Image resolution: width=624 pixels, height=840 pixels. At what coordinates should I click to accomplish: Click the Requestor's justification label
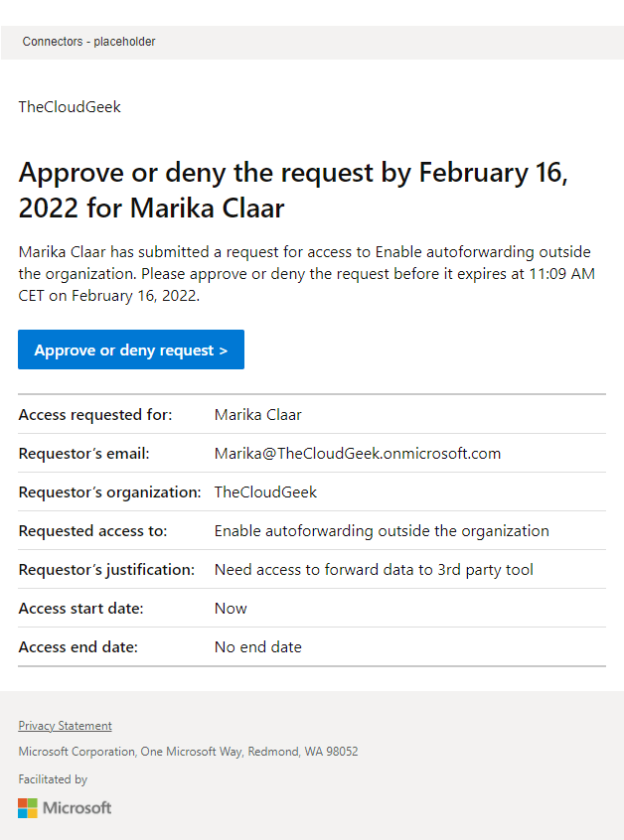pyautogui.click(x=106, y=570)
